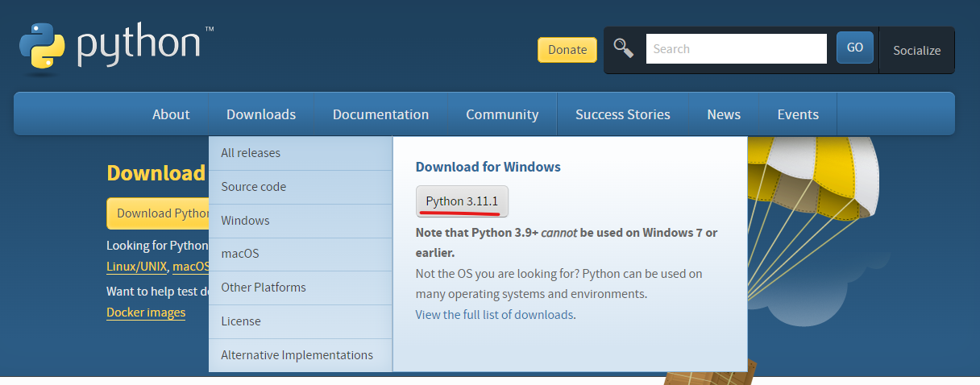Select Source code in Downloads submenu
Image resolution: width=980 pixels, height=385 pixels.
(x=301, y=187)
